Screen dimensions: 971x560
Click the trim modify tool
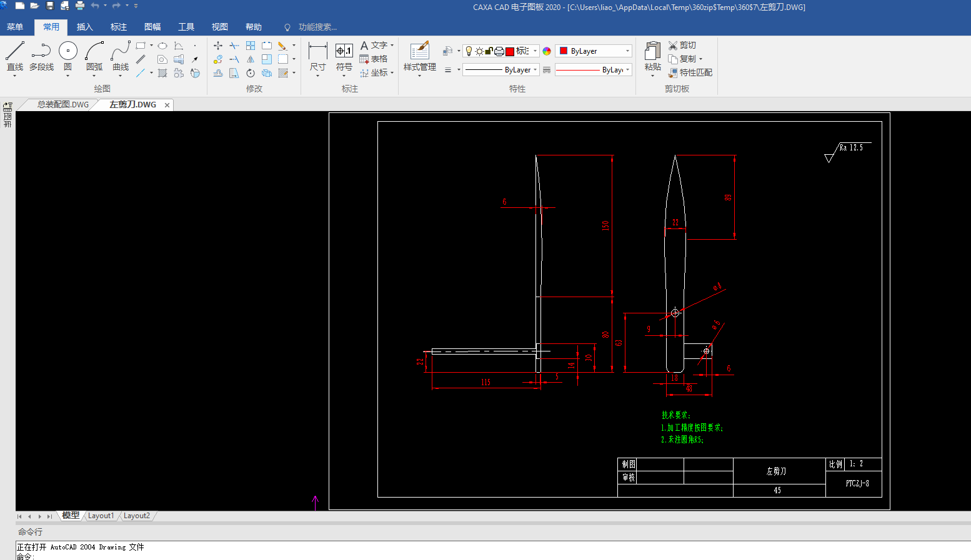pyautogui.click(x=234, y=46)
